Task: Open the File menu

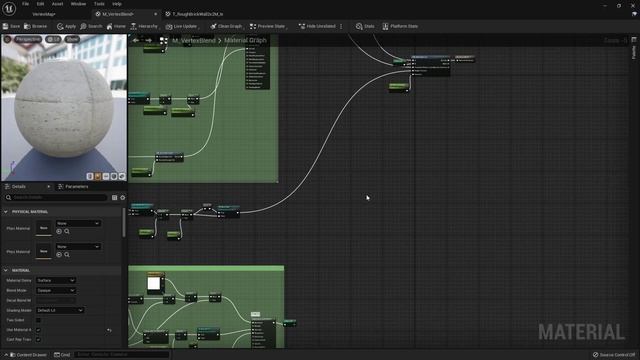Action: pyautogui.click(x=25, y=4)
